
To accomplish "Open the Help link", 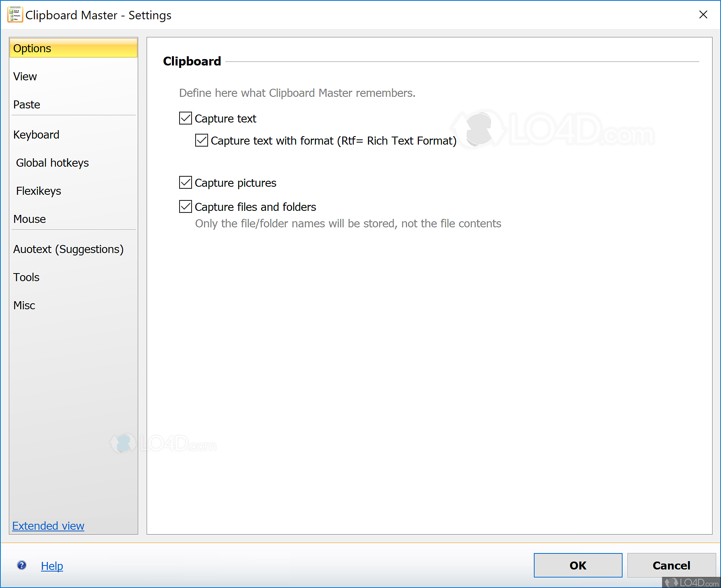I will (x=52, y=566).
